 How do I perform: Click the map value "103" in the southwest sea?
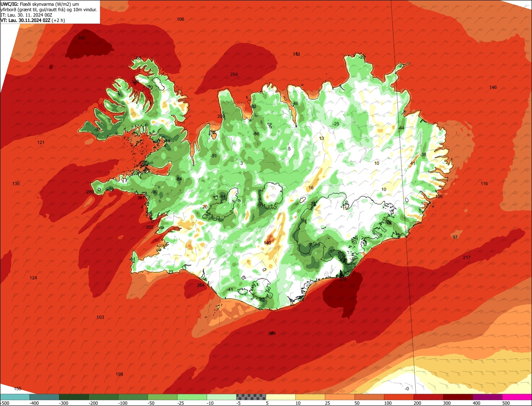100,318
